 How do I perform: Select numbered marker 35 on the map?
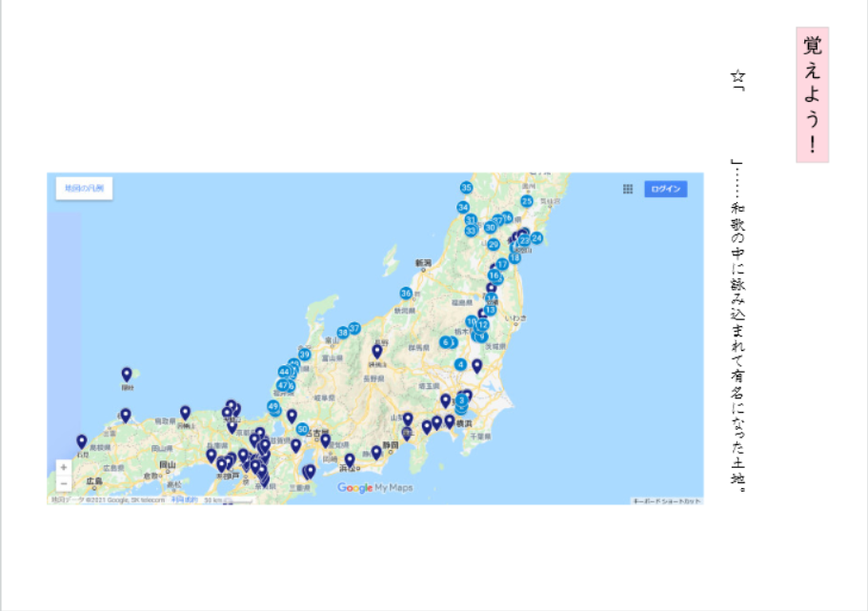tap(466, 188)
